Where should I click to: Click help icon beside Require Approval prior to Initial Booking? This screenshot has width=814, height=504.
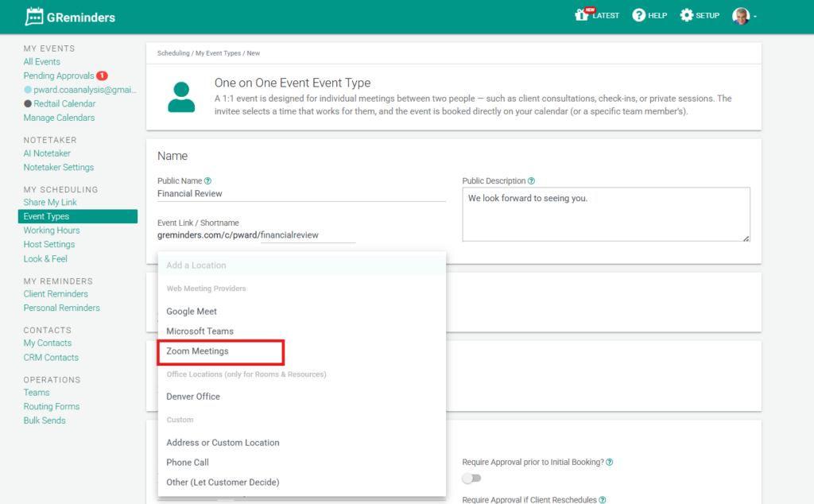610,463
